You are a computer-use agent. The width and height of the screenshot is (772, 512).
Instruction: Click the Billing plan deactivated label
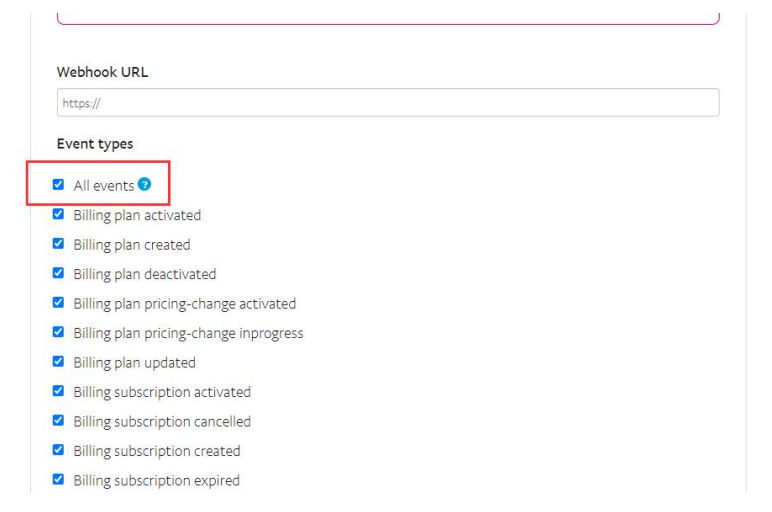145,274
